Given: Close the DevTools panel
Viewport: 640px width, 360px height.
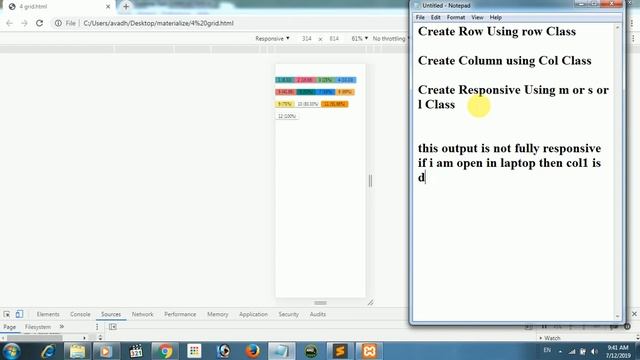Looking at the screenshot, I should [634, 314].
